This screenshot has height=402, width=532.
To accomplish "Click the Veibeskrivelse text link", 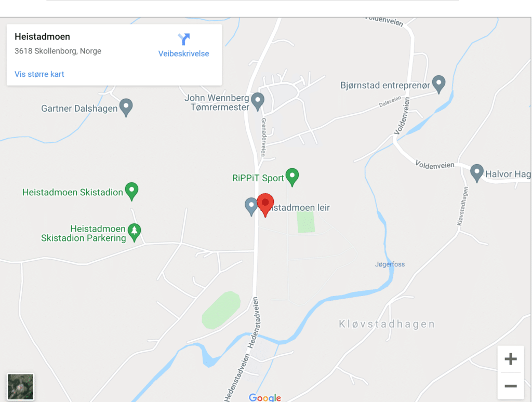I will (x=183, y=53).
